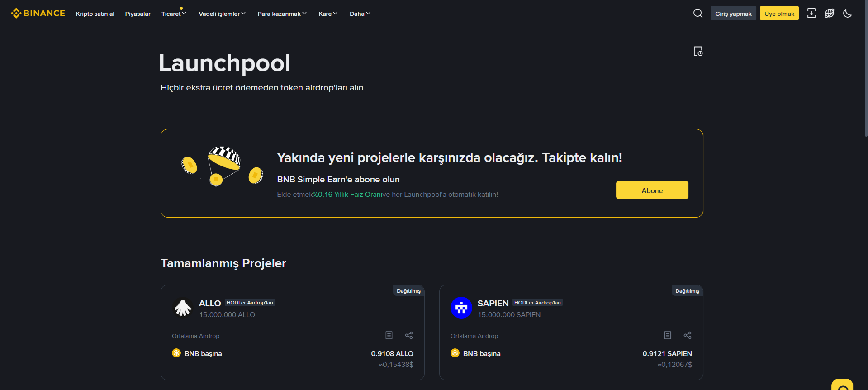Click Tamamlanmış Projeler heading
The width and height of the screenshot is (868, 390).
point(223,263)
